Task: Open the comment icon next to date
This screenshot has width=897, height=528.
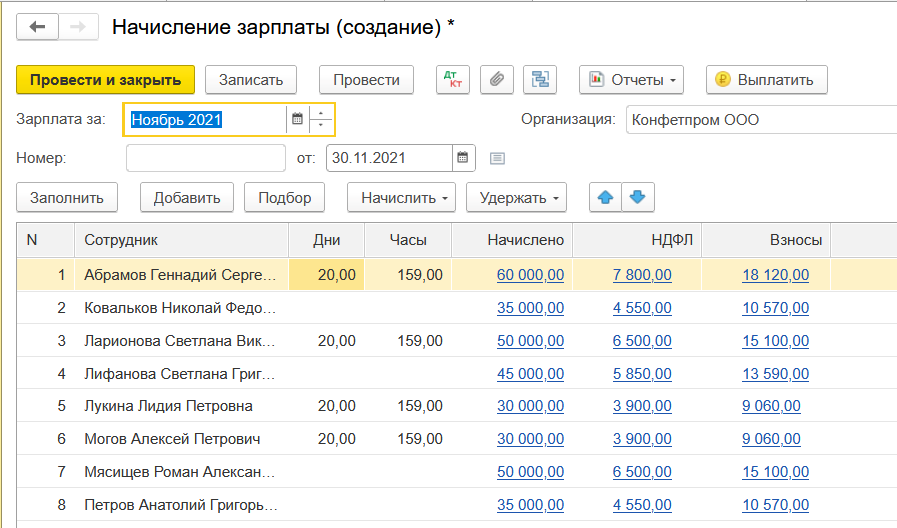Action: tap(497, 158)
